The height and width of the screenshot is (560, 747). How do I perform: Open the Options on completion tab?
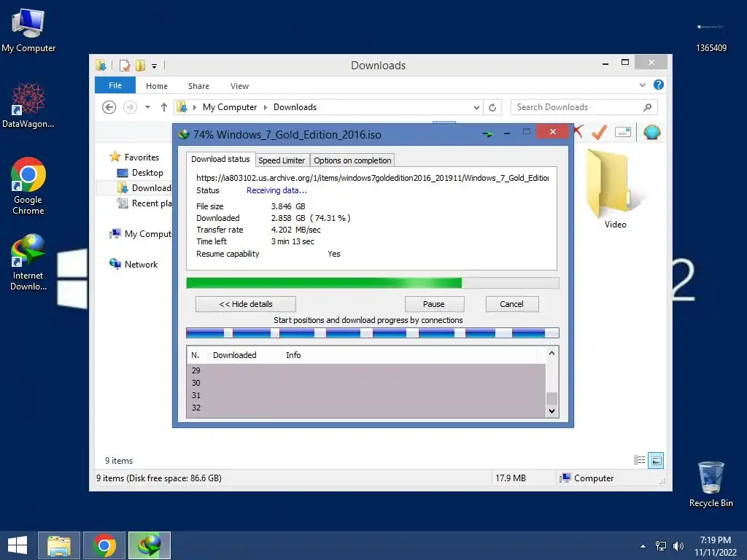(x=352, y=160)
